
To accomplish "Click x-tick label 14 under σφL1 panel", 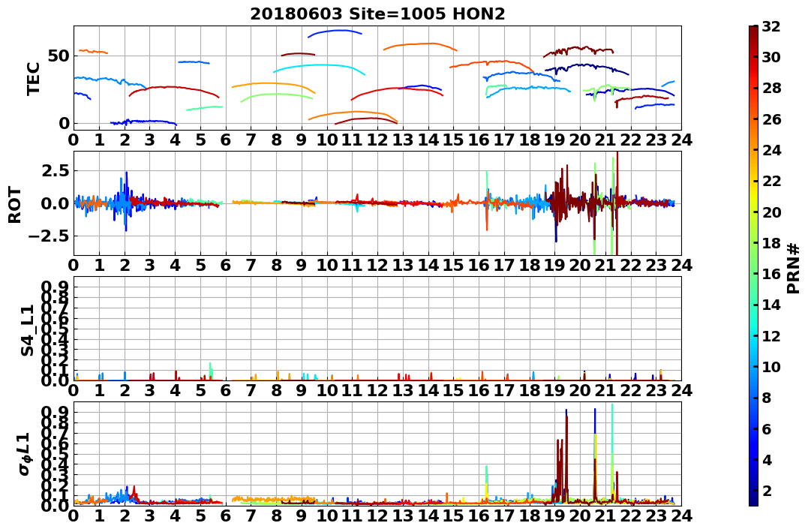I will 428,515.
